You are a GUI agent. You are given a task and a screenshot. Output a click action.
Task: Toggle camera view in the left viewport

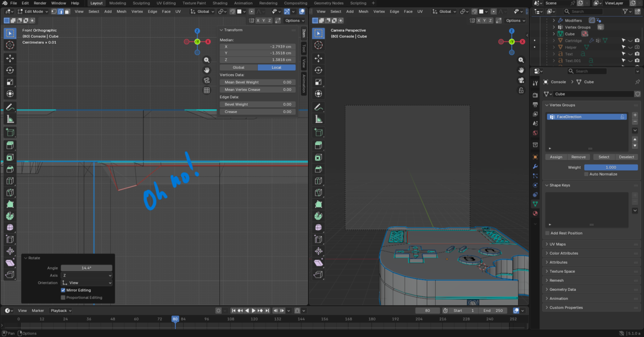coord(207,80)
